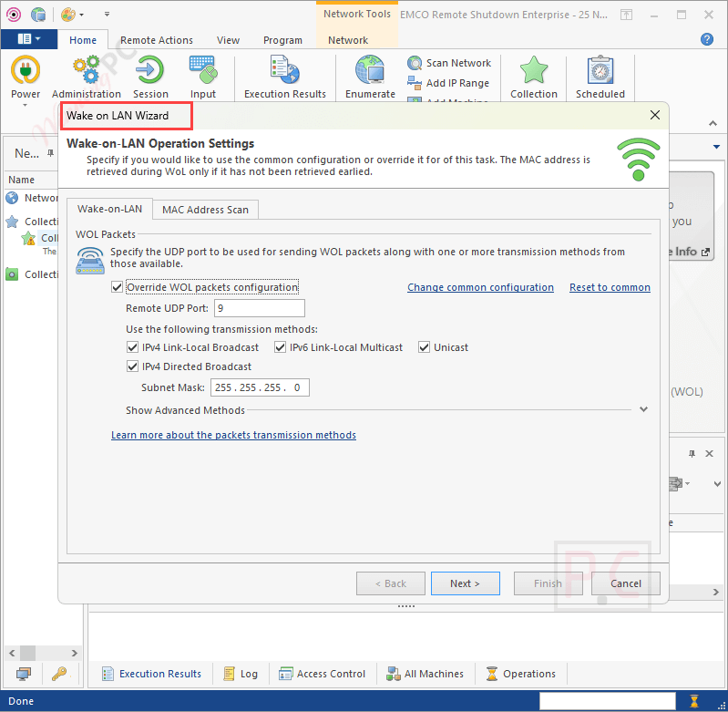The image size is (728, 712).
Task: Open the Access Control bottom tab
Action: (323, 674)
